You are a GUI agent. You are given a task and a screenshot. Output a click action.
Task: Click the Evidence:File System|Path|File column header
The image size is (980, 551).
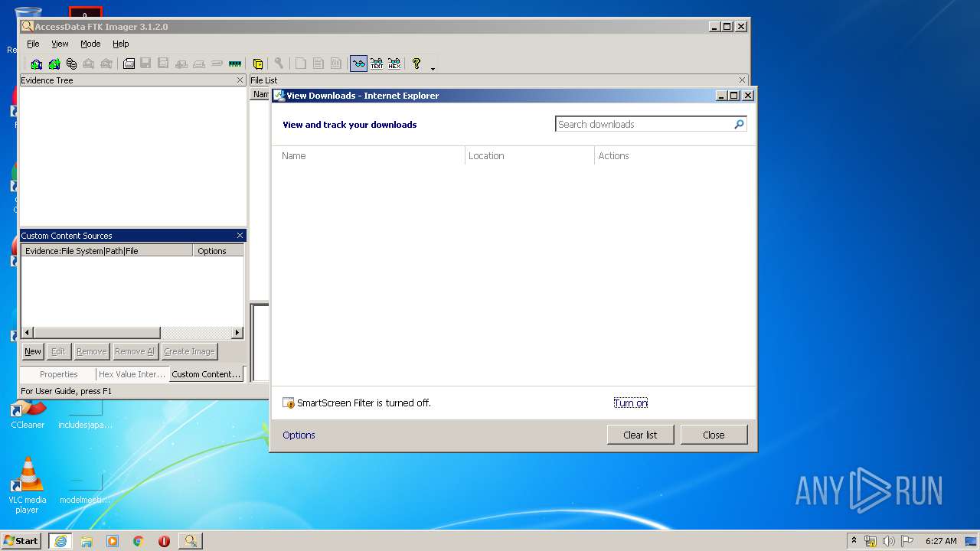coord(106,250)
